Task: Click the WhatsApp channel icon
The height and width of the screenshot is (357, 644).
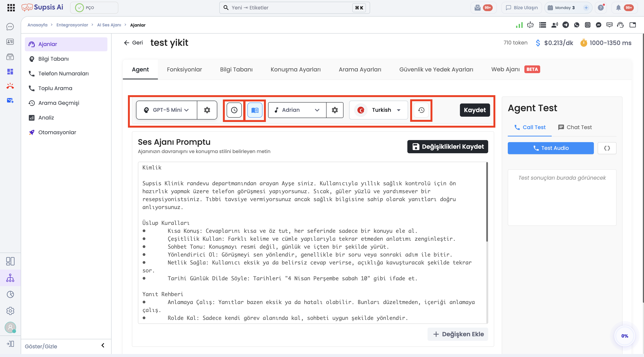Action: tap(577, 25)
